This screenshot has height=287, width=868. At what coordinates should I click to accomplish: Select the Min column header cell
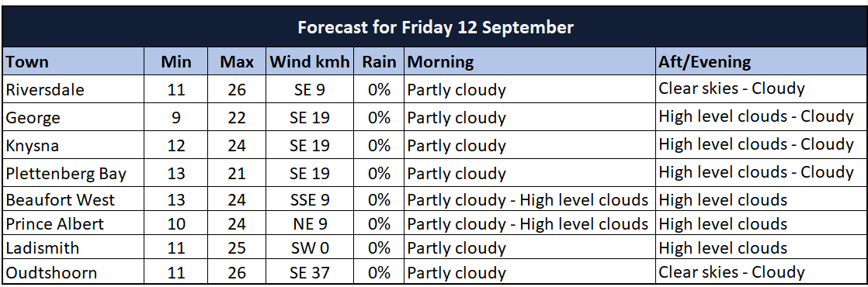click(x=176, y=61)
